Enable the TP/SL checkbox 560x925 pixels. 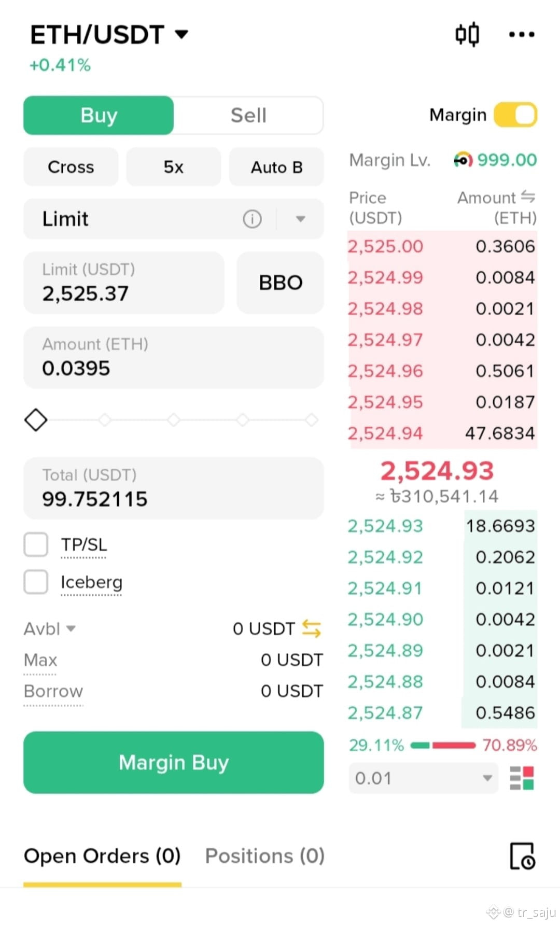[36, 544]
